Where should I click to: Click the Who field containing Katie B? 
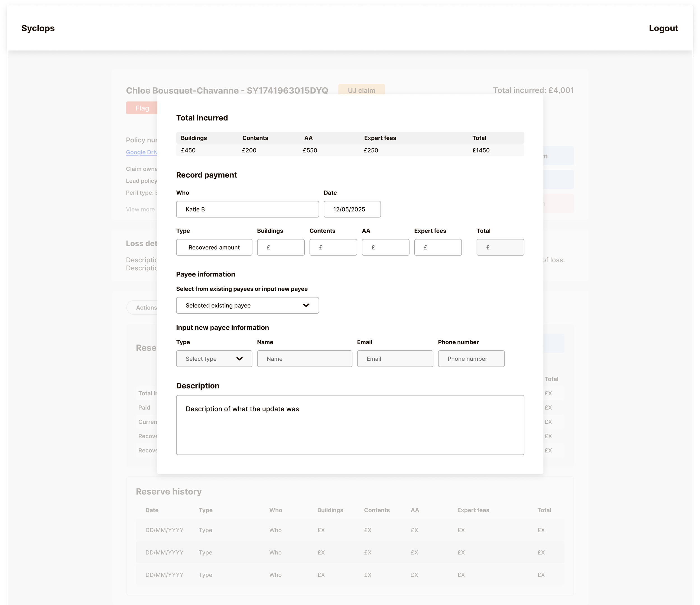tap(247, 209)
